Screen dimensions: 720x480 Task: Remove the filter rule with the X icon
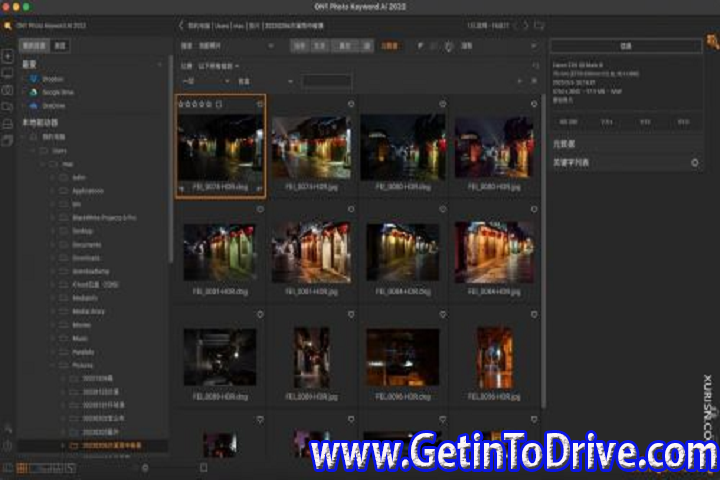(x=534, y=81)
